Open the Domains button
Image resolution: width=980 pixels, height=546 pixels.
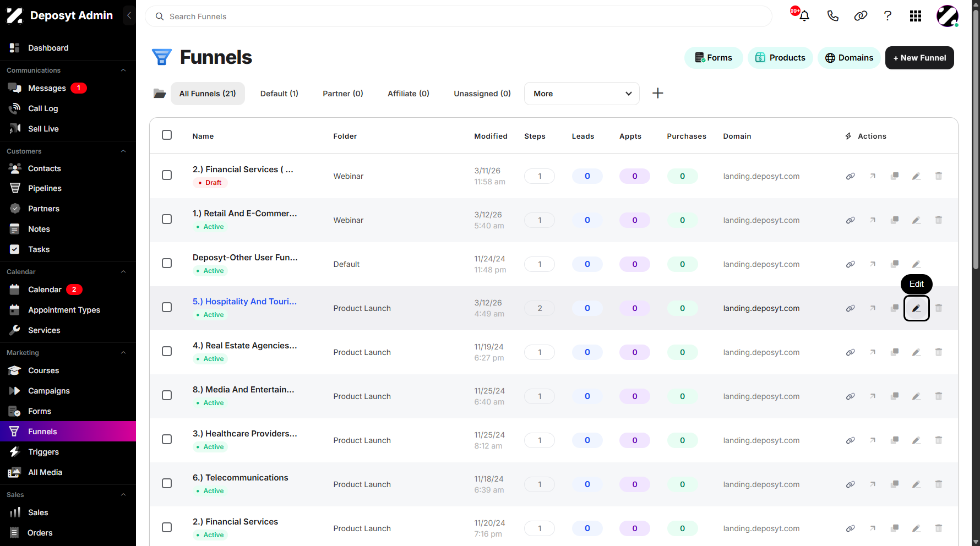(x=849, y=58)
